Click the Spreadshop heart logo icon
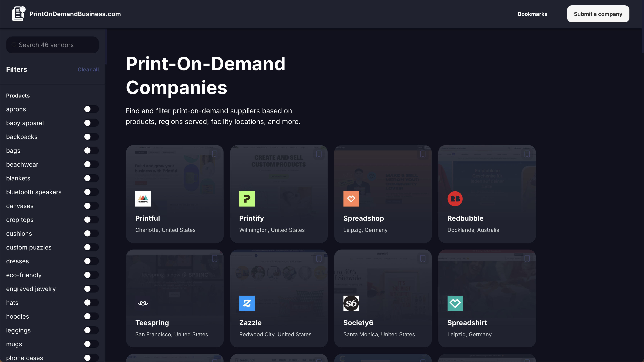 point(351,199)
